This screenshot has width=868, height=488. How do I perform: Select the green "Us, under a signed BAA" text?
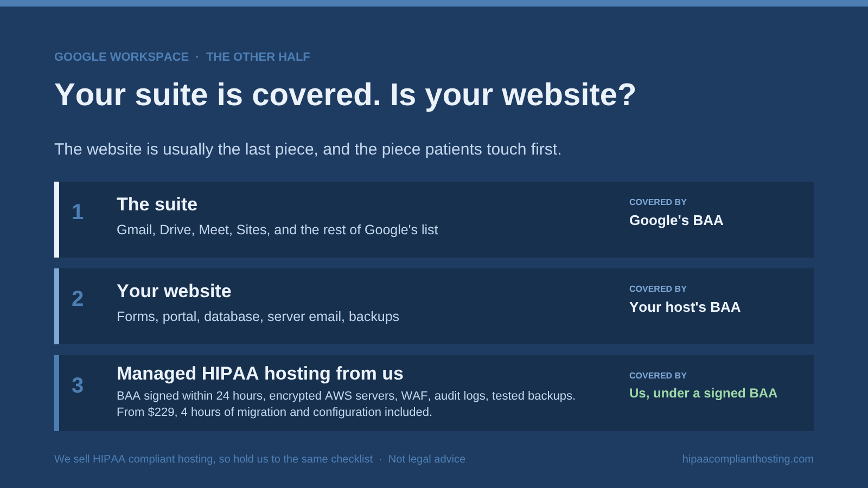(x=703, y=393)
